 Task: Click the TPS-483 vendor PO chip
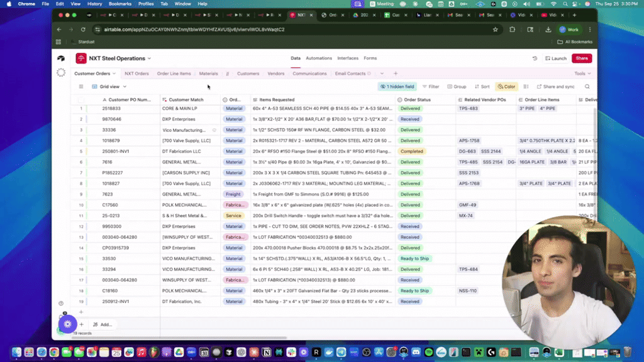[x=468, y=108]
